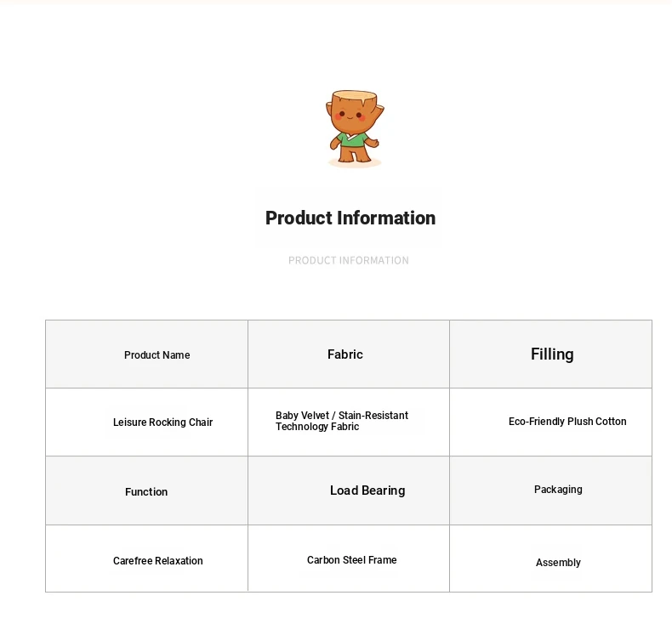This screenshot has width=672, height=635.
Task: Click the Filling header cell
Action: (550, 354)
